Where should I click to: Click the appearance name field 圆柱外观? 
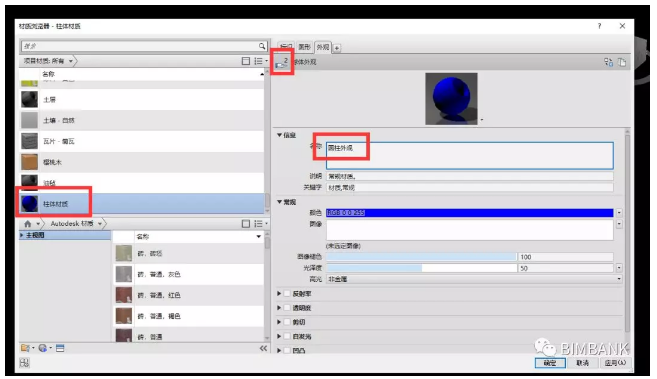pyautogui.click(x=470, y=155)
